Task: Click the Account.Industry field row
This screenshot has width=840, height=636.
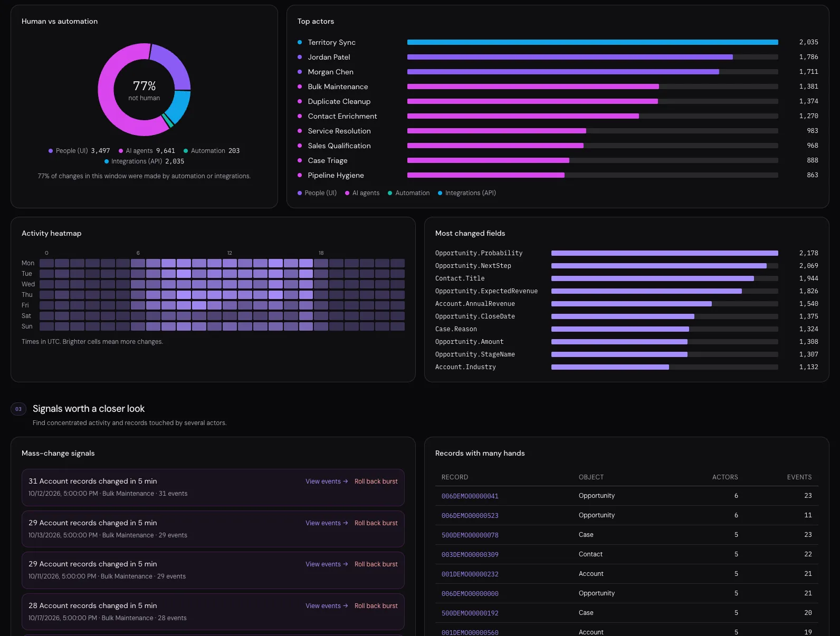Action: click(627, 367)
